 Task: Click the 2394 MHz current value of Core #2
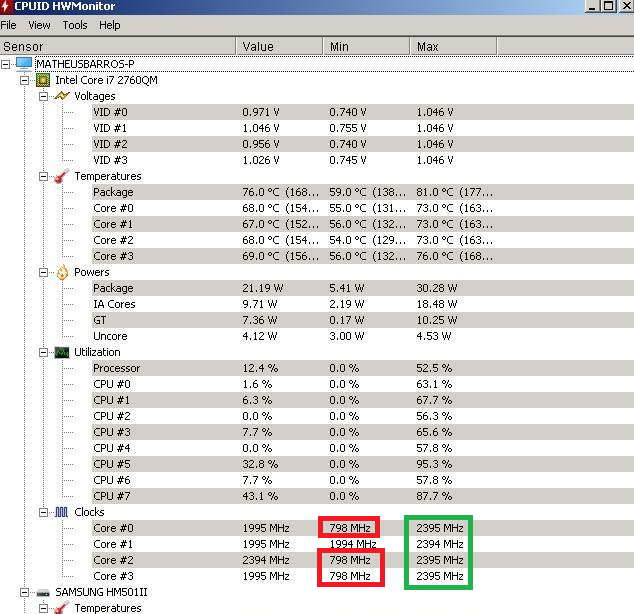tap(266, 560)
